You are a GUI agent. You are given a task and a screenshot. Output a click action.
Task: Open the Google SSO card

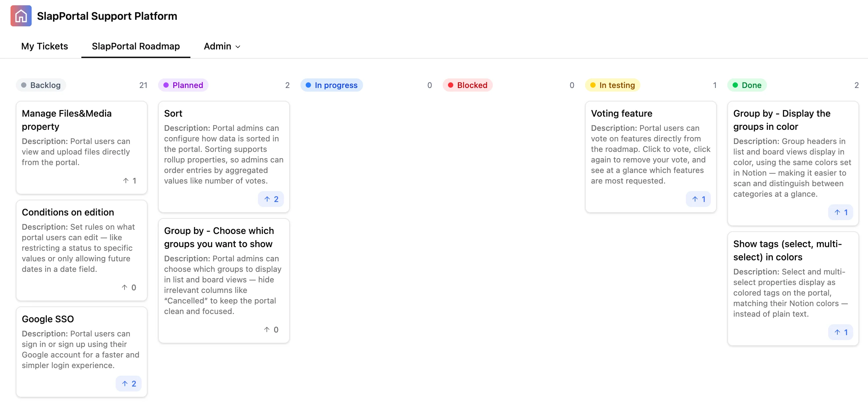(x=48, y=319)
